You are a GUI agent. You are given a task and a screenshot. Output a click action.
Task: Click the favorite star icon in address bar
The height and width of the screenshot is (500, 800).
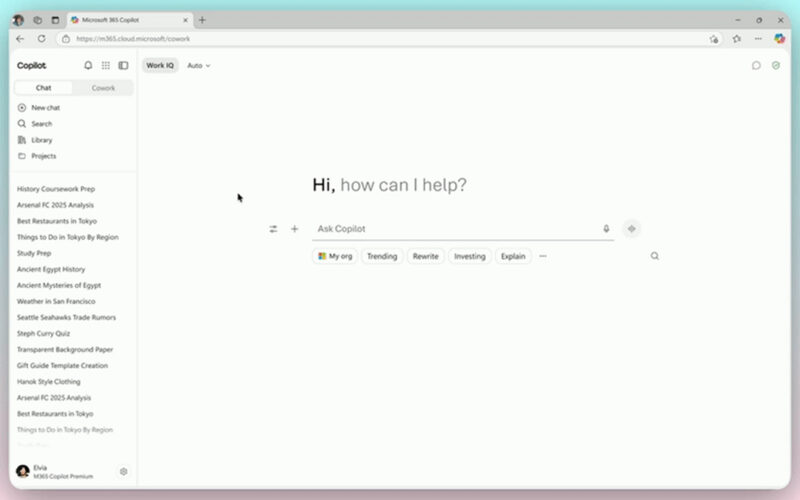click(714, 39)
